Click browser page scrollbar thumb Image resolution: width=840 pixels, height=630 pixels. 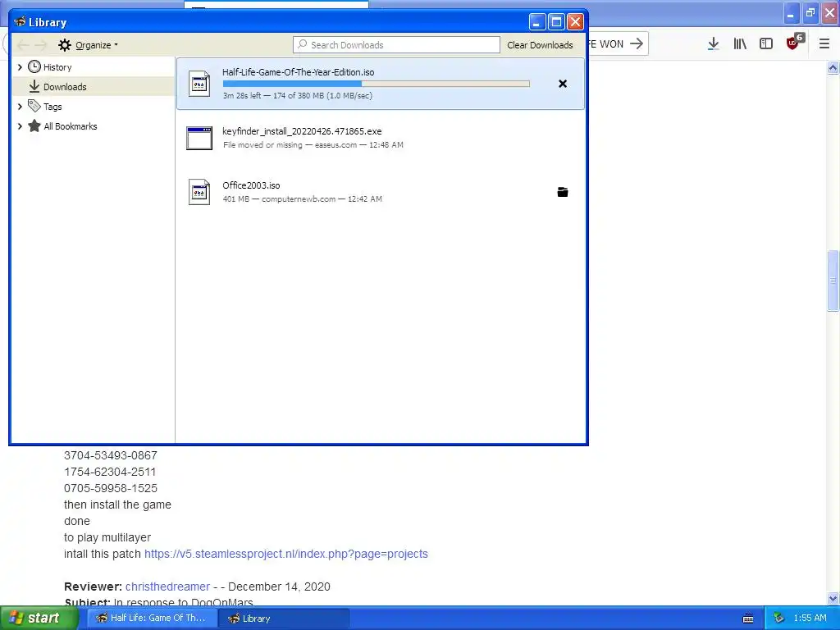(x=833, y=281)
